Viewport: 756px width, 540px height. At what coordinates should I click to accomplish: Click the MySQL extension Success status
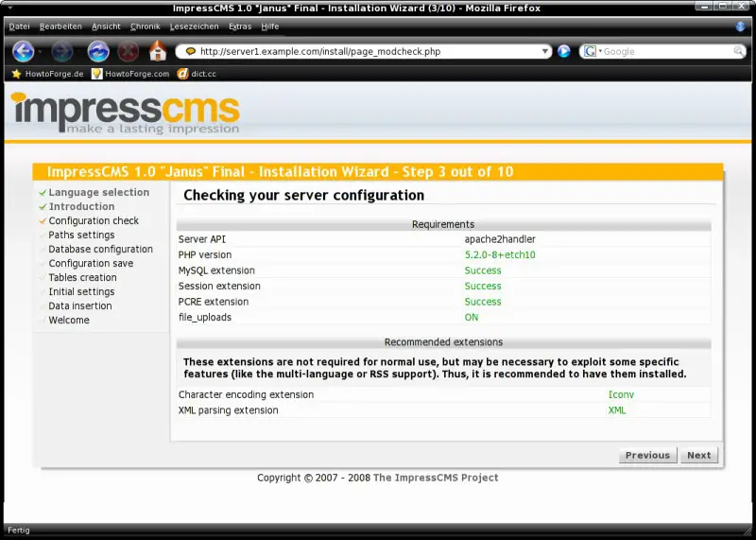tap(483, 270)
